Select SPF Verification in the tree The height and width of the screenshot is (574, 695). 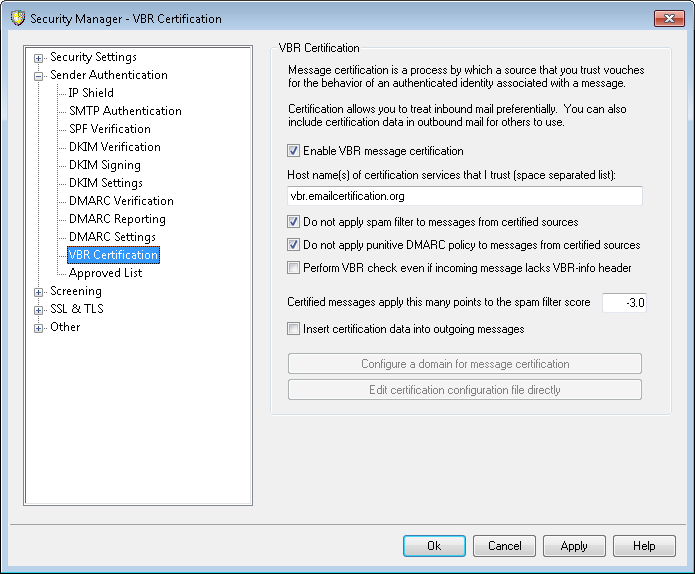110,129
